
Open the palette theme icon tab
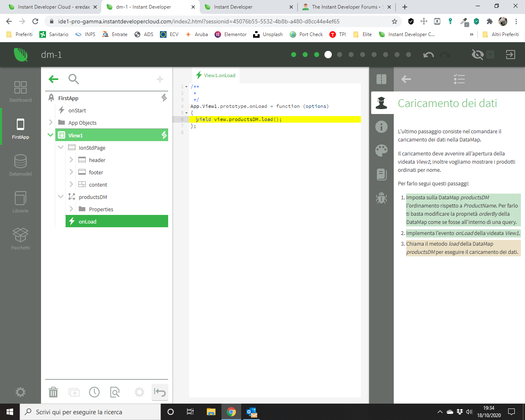pyautogui.click(x=381, y=151)
